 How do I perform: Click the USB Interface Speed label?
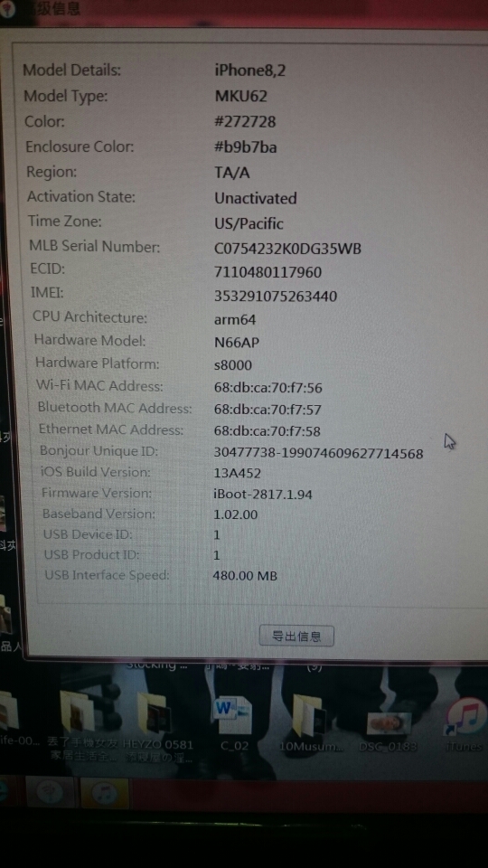click(108, 575)
